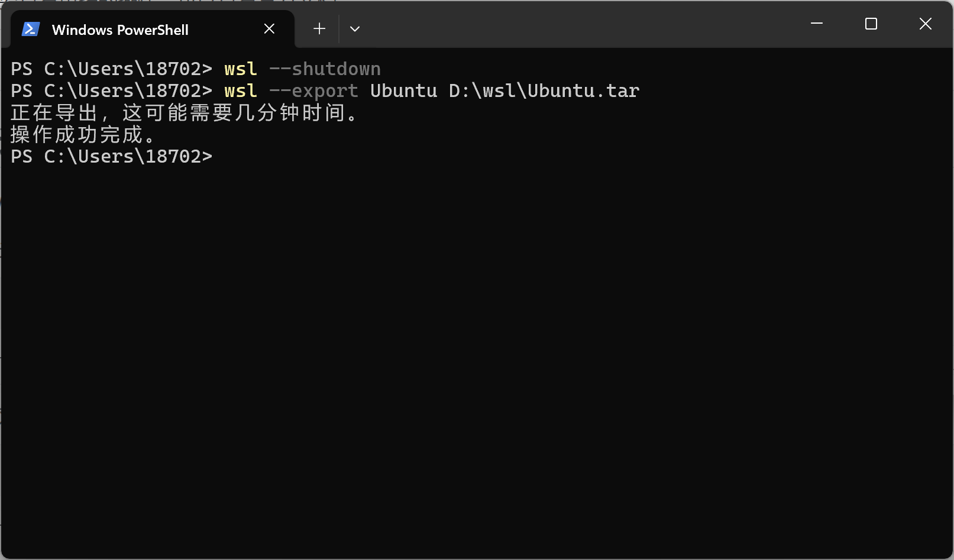Select the Windows PowerShell tab
This screenshot has height=560, width=954.
tap(120, 30)
